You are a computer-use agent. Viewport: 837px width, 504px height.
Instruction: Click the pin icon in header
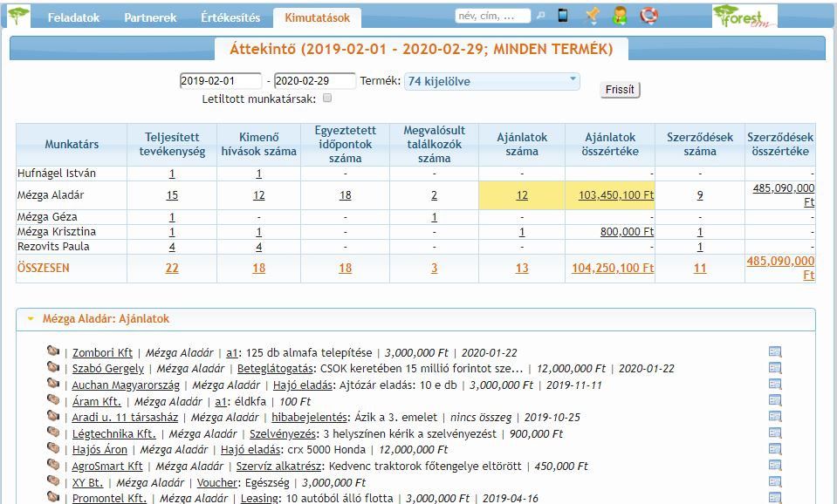tap(592, 16)
